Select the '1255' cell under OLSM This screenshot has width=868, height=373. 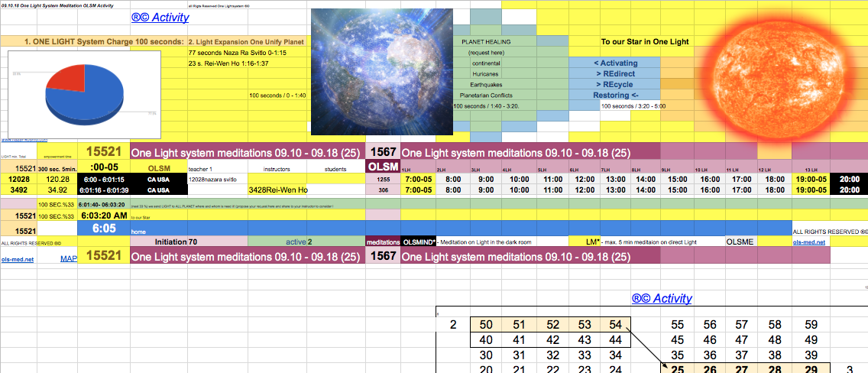[x=383, y=179]
